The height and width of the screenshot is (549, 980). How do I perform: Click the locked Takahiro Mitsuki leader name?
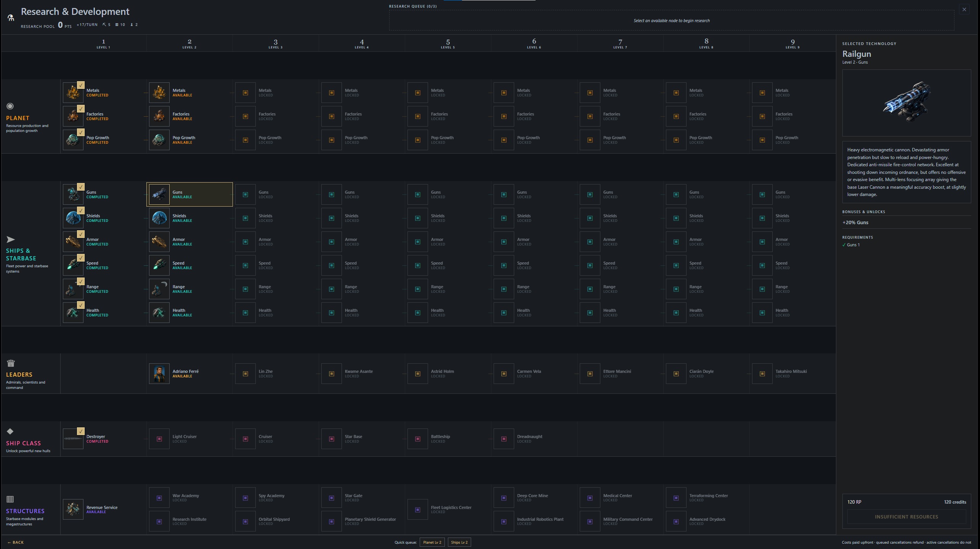click(791, 371)
